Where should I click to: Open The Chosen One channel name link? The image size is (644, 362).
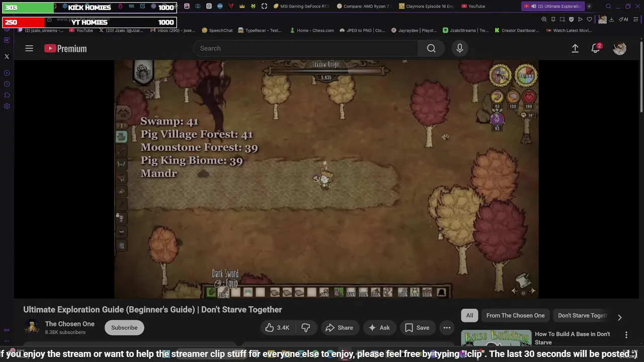coord(70,324)
